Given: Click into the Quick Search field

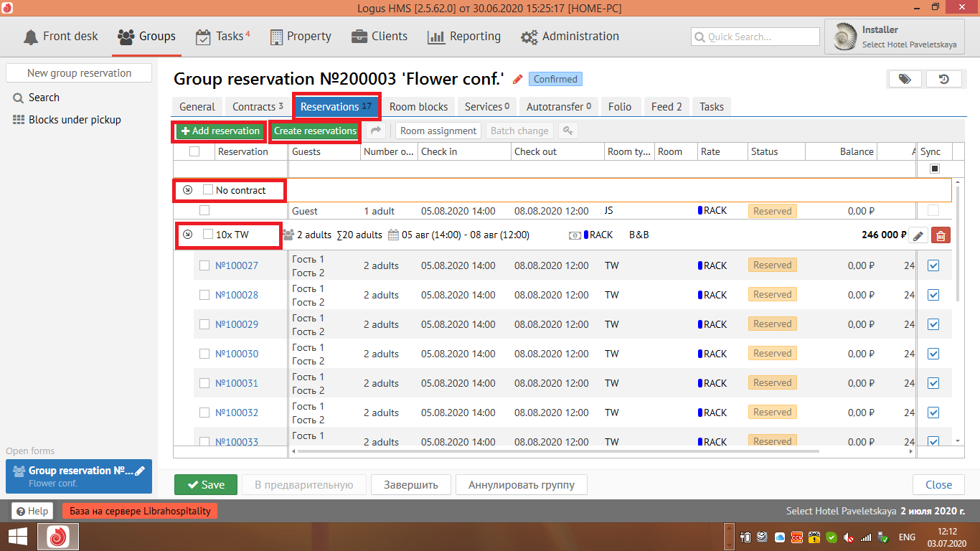Looking at the screenshot, I should pyautogui.click(x=755, y=37).
